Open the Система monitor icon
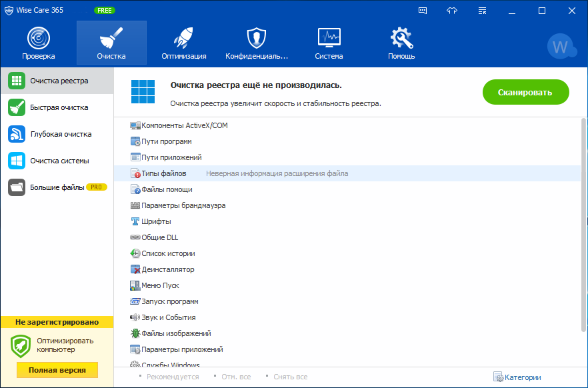 329,38
